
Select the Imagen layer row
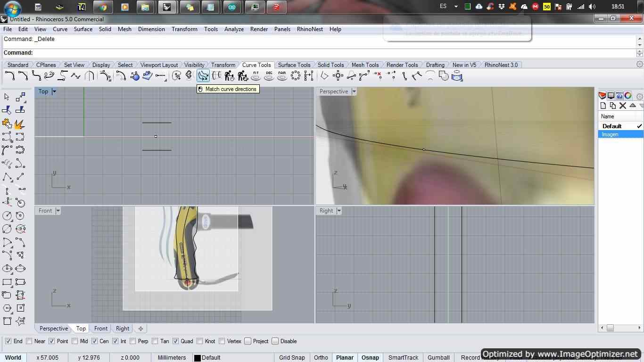(x=620, y=134)
